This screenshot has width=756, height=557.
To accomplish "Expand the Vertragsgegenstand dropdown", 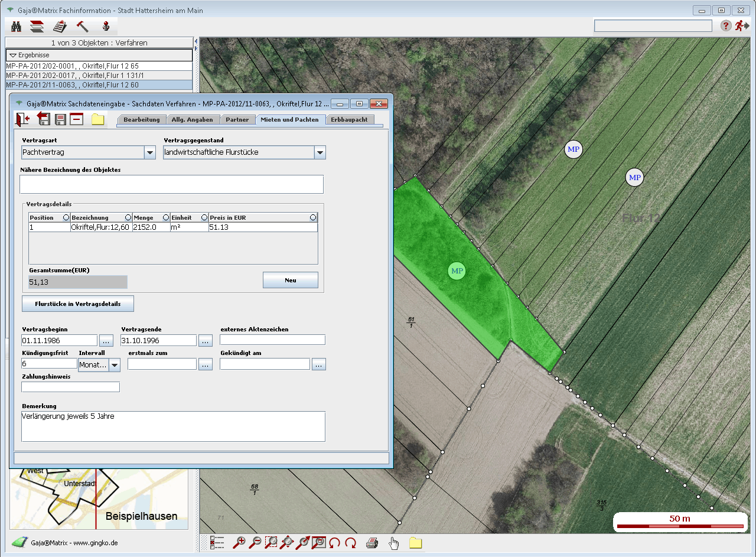I will click(x=320, y=152).
